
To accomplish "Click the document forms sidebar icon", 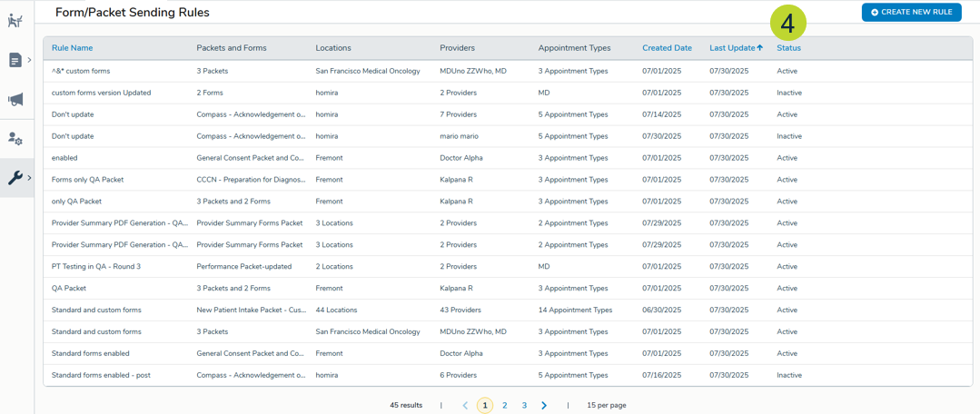I will 15,60.
